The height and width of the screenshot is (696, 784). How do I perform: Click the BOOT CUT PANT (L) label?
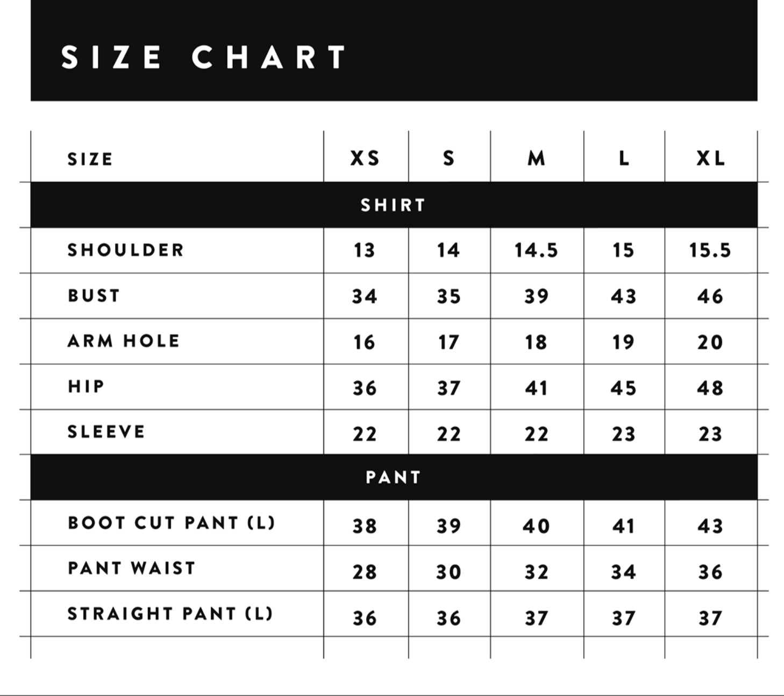(x=172, y=523)
